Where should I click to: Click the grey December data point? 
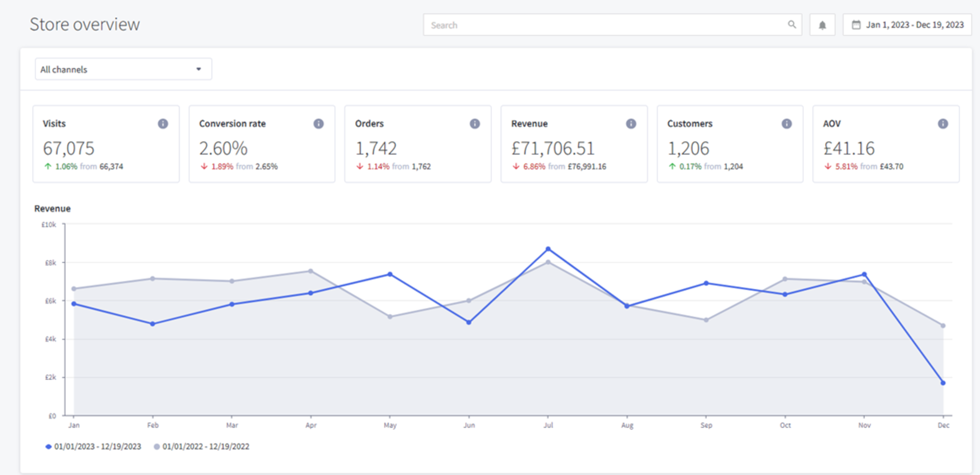point(943,326)
